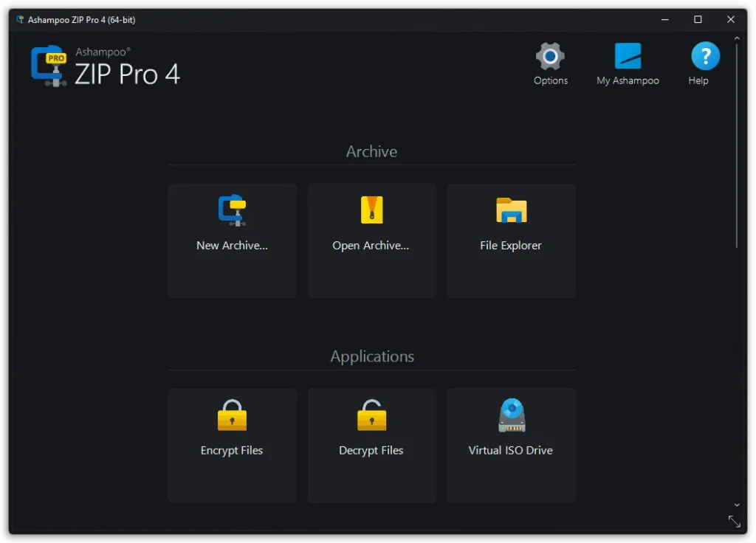Click the Options text label
Screen dimensions: 756x543
(x=550, y=81)
